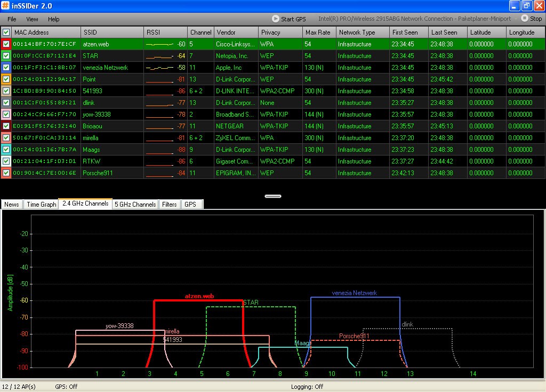
Task: Click the network adapter name in toolbar
Action: point(414,19)
